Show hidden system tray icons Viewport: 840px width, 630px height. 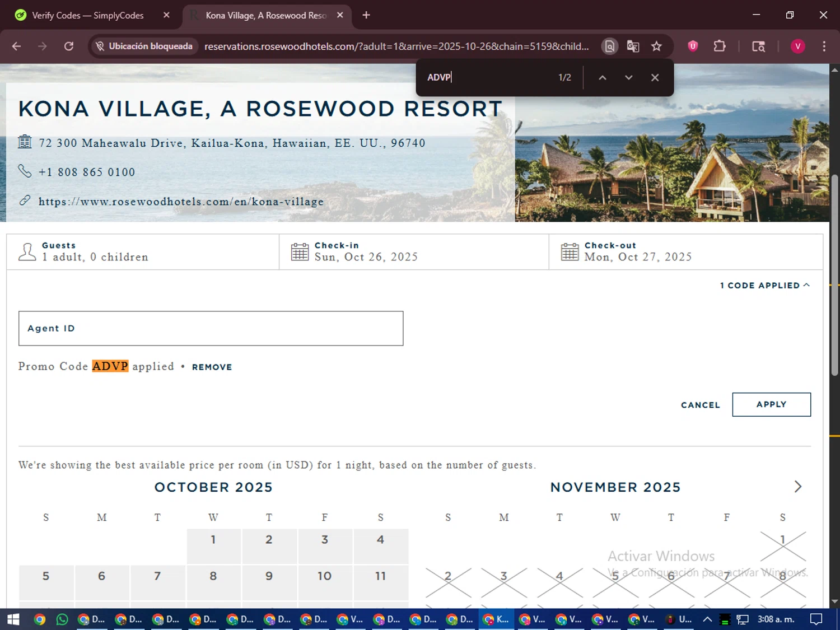(707, 619)
